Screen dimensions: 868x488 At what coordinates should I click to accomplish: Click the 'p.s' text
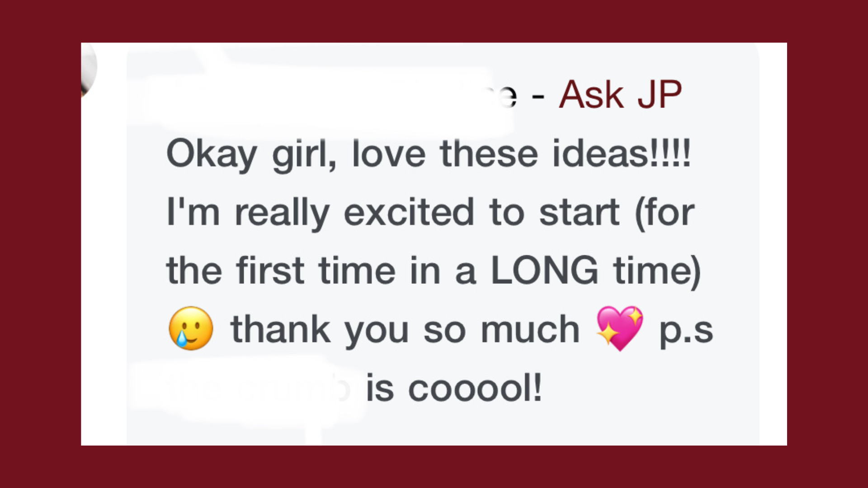686,330
